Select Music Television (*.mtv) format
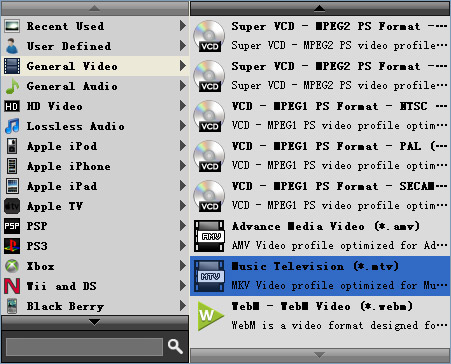 (x=320, y=276)
